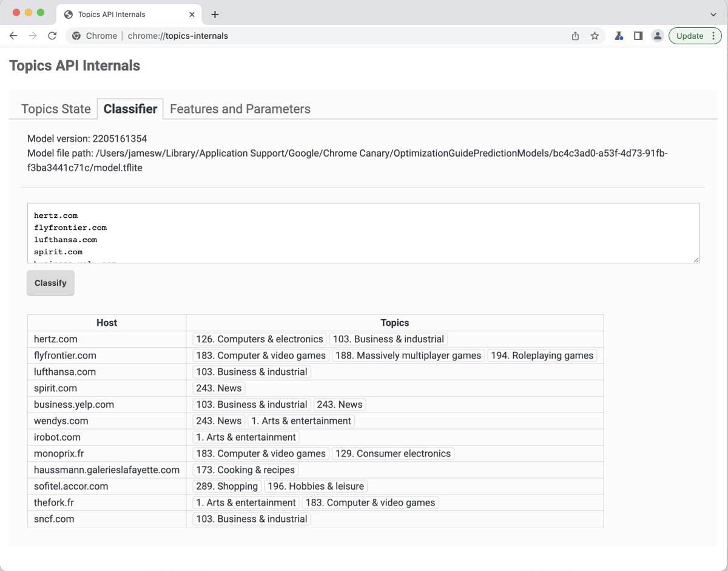Click flyfrontier.com's 183. Computer & video games
The image size is (728, 571).
(261, 356)
